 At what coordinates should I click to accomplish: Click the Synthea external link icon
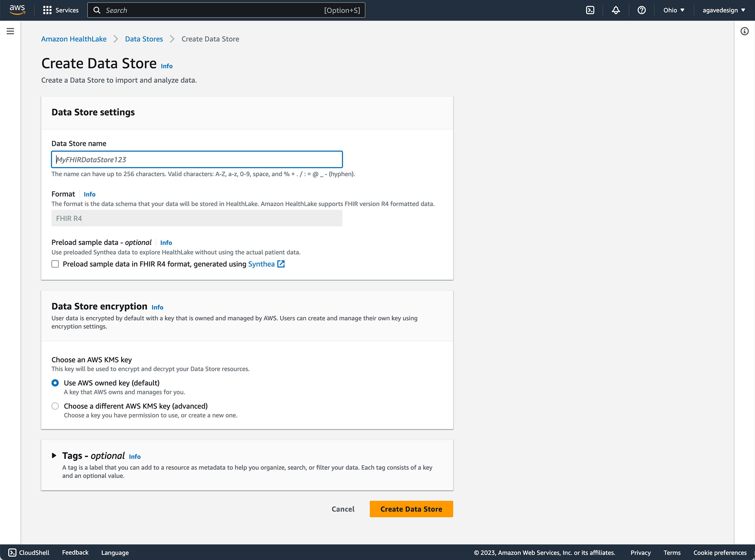(x=281, y=264)
